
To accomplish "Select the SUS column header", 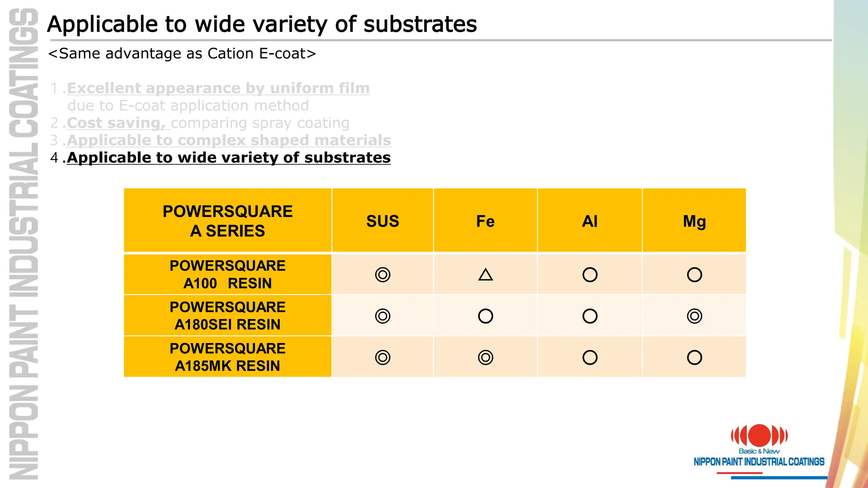I will 383,221.
